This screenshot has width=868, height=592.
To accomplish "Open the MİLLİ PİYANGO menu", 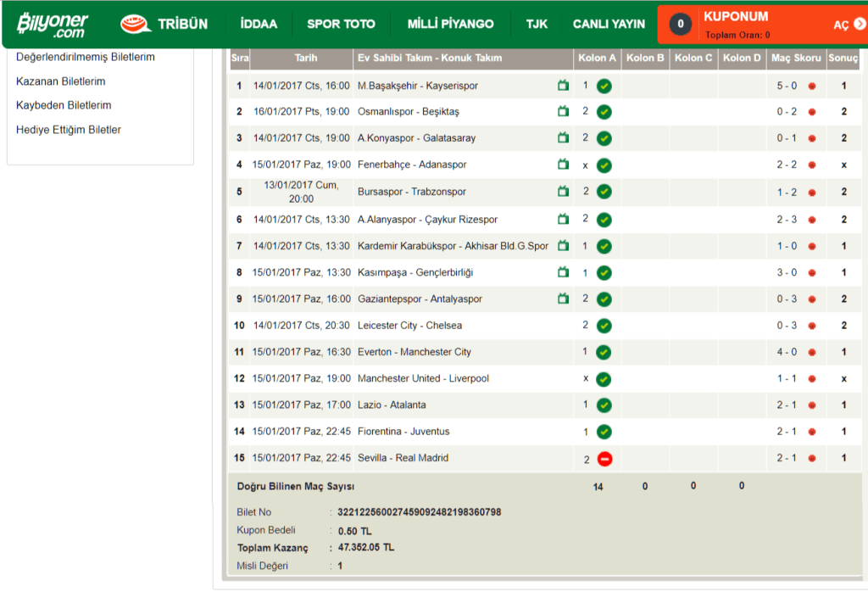I will pyautogui.click(x=451, y=24).
